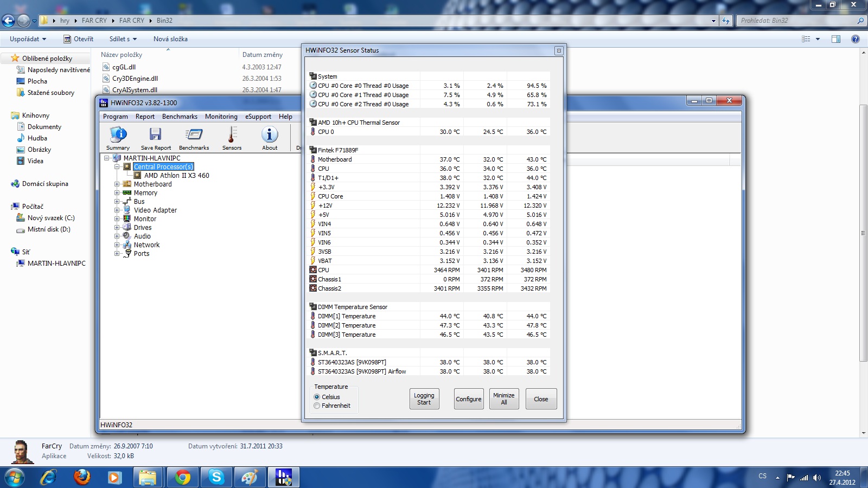Switch to HWiNFO32 taskbar icon
Viewport: 868px width, 488px height.
click(283, 477)
